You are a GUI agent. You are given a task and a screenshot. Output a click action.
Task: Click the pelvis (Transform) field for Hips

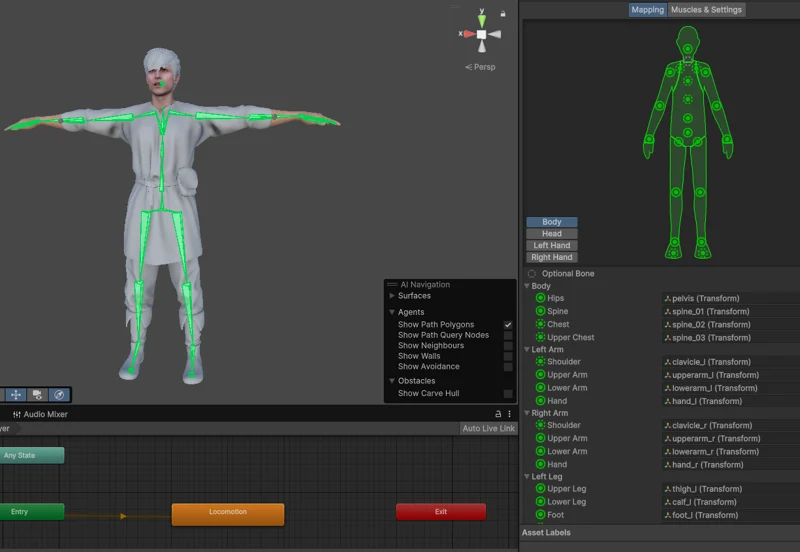click(731, 298)
